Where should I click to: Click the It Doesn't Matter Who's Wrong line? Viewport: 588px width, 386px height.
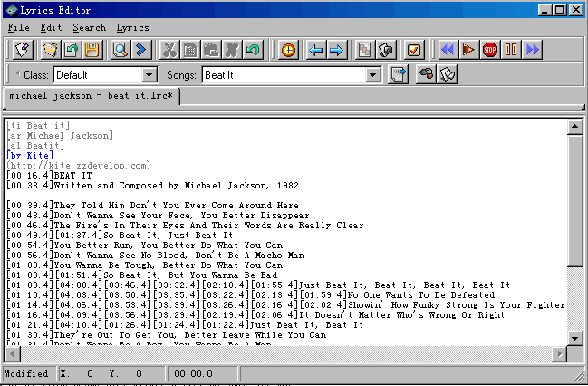[x=255, y=315]
